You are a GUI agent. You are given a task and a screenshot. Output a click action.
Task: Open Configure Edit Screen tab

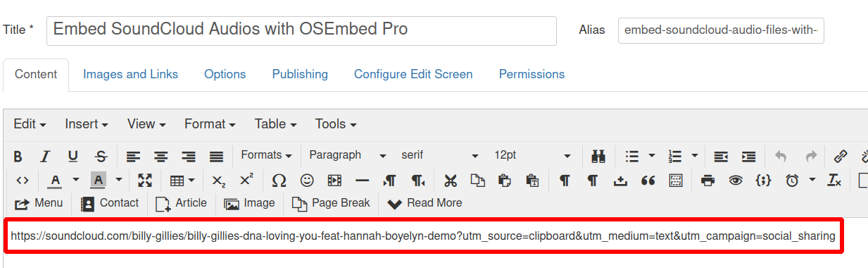click(x=413, y=75)
